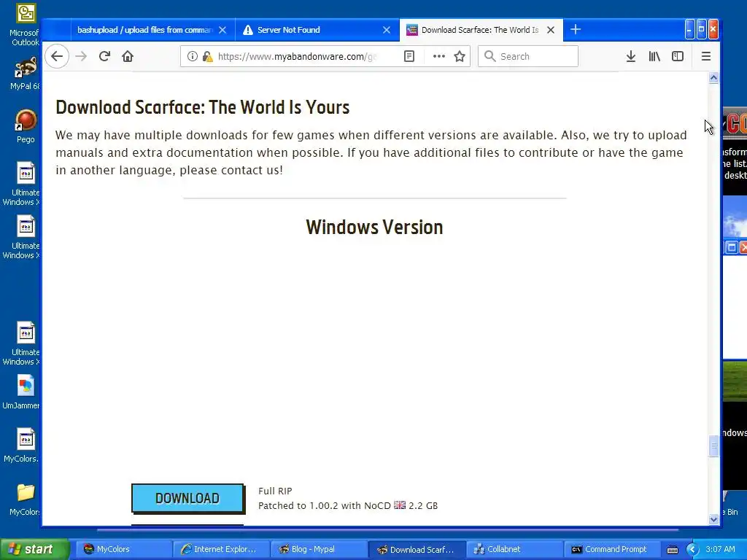The height and width of the screenshot is (560, 747).
Task: Click the 3:07 AM clock
Action: click(720, 549)
